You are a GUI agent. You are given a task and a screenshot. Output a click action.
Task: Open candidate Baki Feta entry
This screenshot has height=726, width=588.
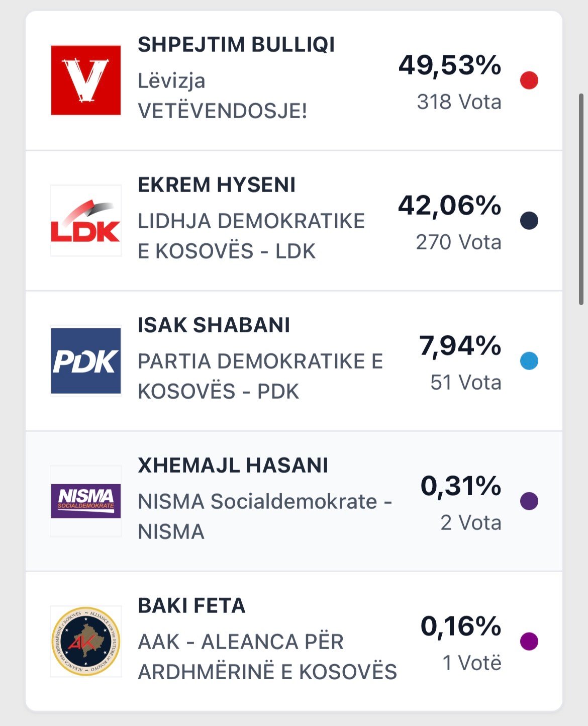point(191,606)
